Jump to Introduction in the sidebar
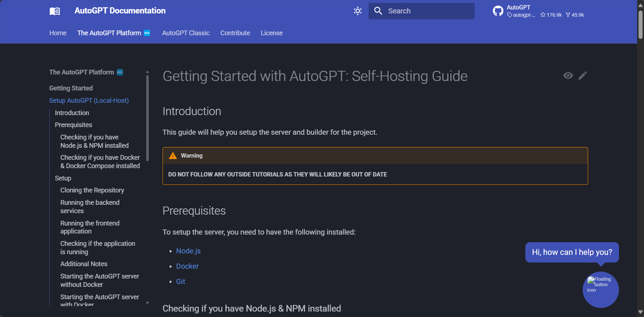644x317 pixels. (72, 113)
